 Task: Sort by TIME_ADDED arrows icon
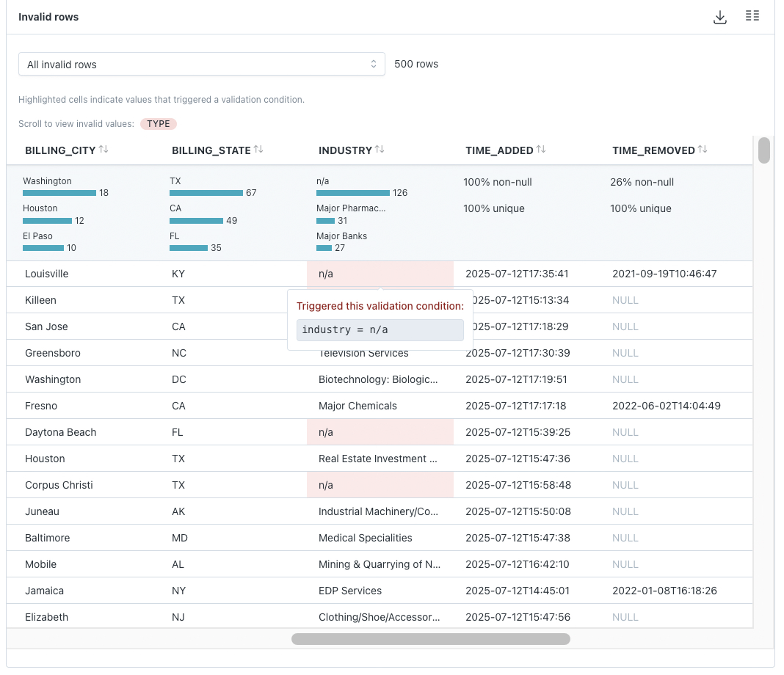click(541, 150)
